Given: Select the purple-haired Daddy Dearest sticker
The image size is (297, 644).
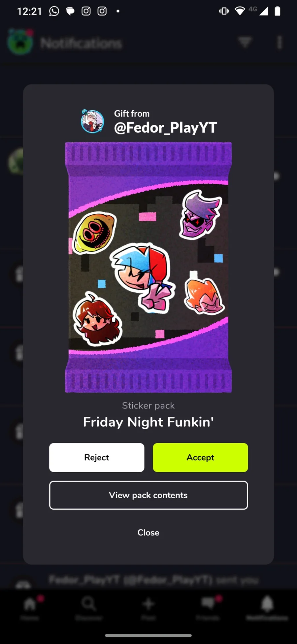Looking at the screenshot, I should [200, 215].
